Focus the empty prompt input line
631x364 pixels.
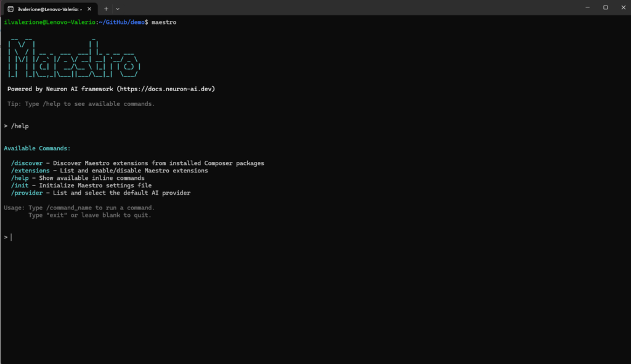tap(315, 237)
